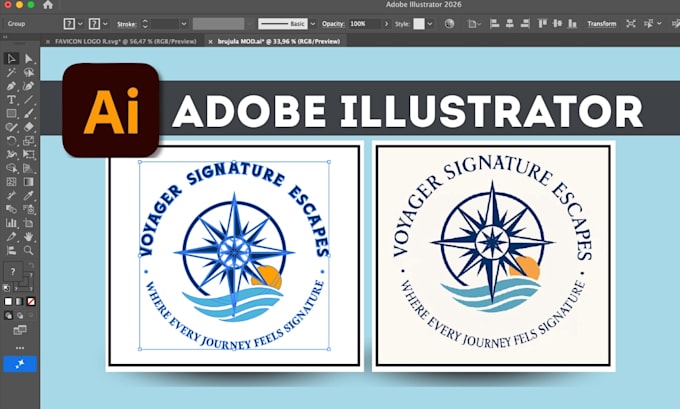This screenshot has width=680, height=409.
Task: Select the Scale tool
Action: click(x=28, y=141)
